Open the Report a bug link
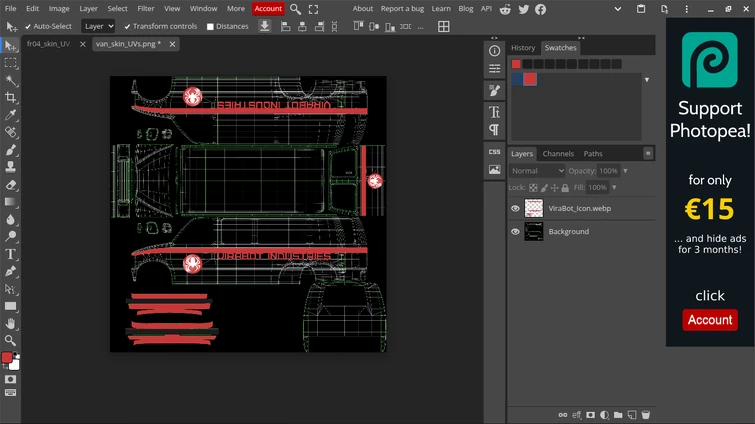Viewport: 755px width, 424px height. click(402, 9)
